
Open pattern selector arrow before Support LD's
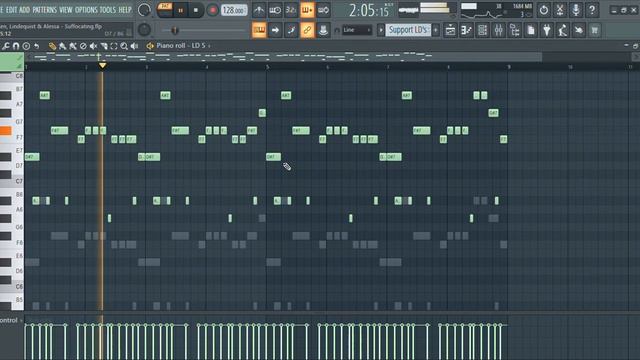pos(380,30)
